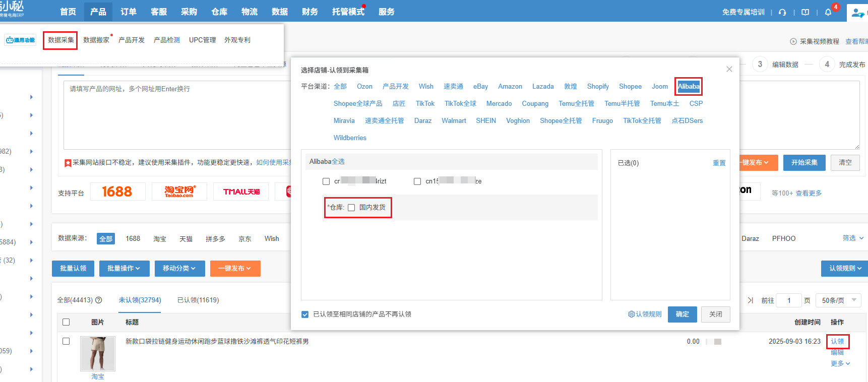This screenshot has width=868, height=382.
Task: Open the shorts product thumbnail image
Action: (x=98, y=354)
